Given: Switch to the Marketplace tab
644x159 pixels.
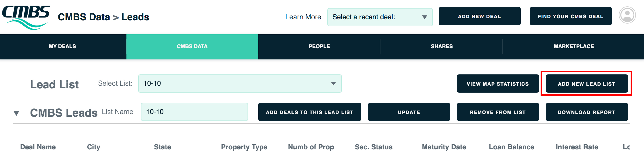Looking at the screenshot, I should (x=574, y=47).
